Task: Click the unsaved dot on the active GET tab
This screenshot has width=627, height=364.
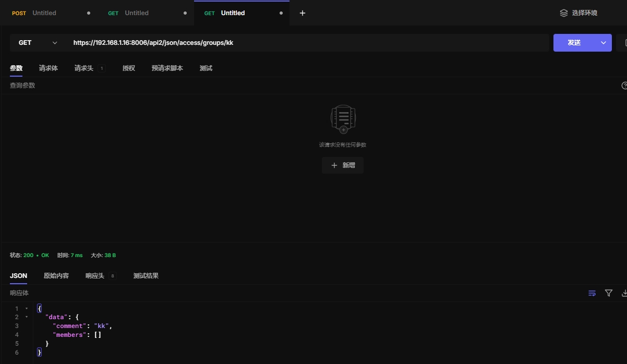Action: 281,13
